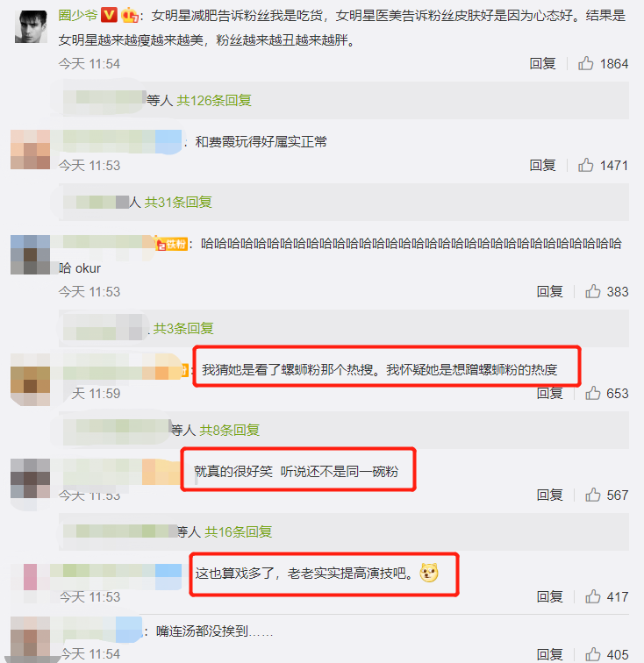Like the comment with 567 likes

pyautogui.click(x=593, y=495)
